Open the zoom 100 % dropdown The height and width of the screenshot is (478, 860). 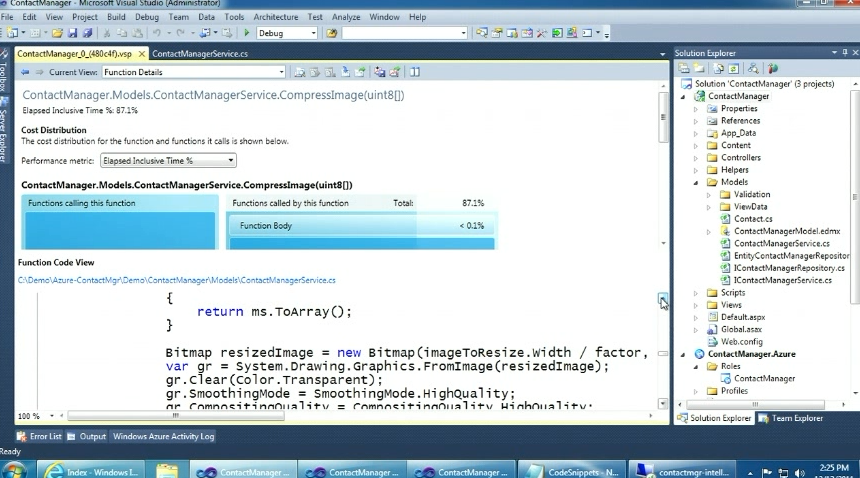coord(52,416)
